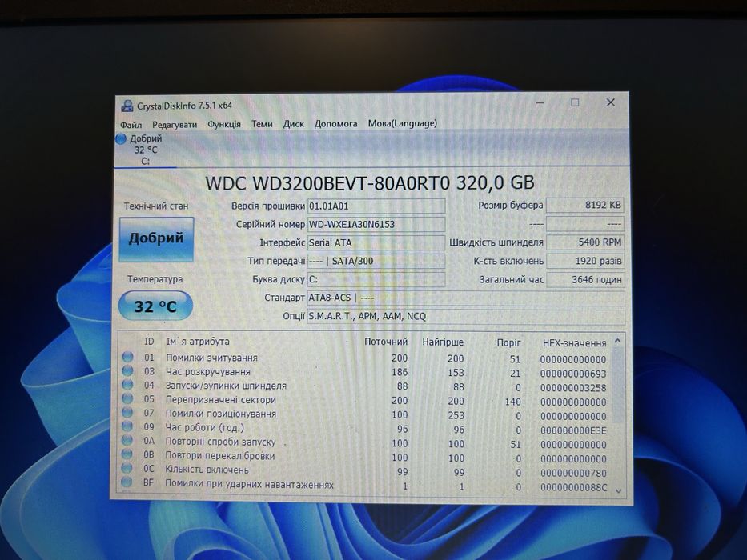Viewport: 747px width, 560px height.
Task: Click the 32 °C temperature button
Action: coord(155,306)
